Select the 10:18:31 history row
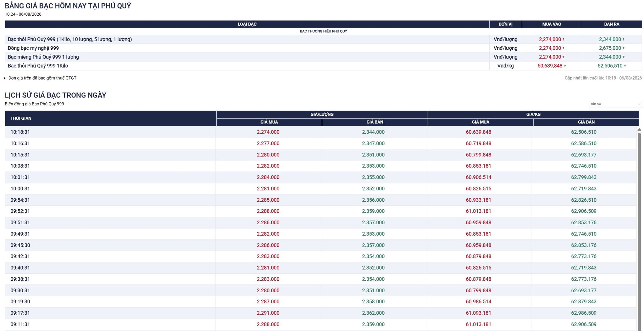 pyautogui.click(x=321, y=132)
